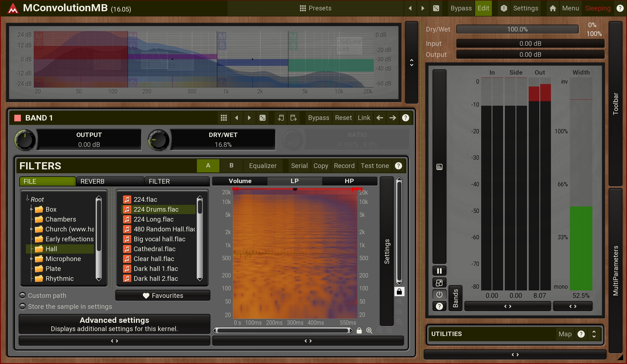Click the meter power icon
The height and width of the screenshot is (364, 627).
click(x=439, y=295)
